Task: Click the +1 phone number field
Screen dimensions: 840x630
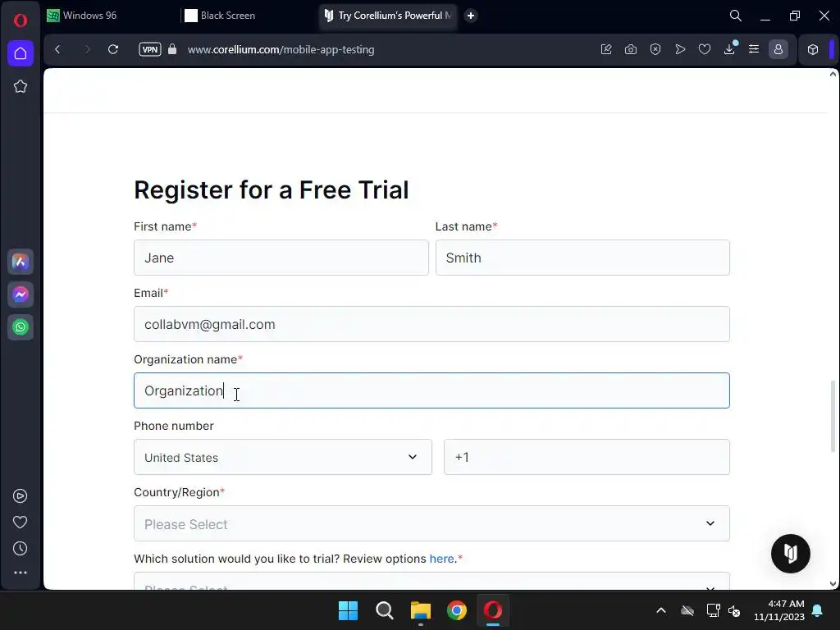Action: click(x=587, y=457)
